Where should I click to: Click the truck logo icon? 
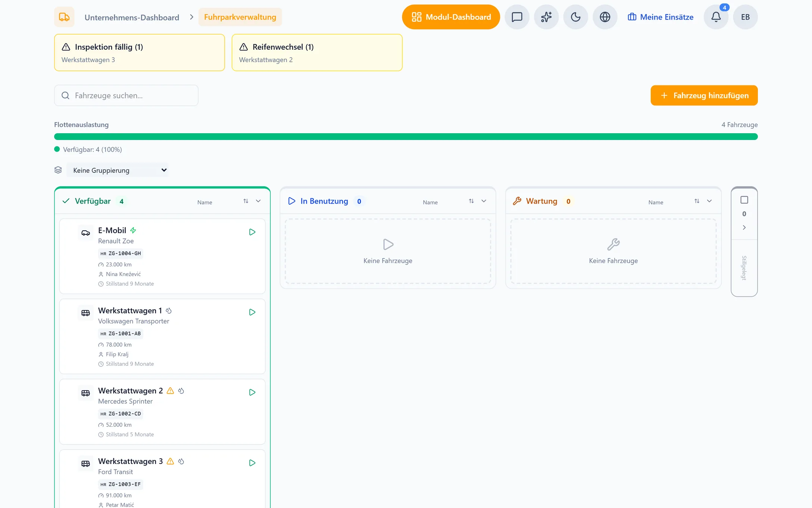point(64,17)
